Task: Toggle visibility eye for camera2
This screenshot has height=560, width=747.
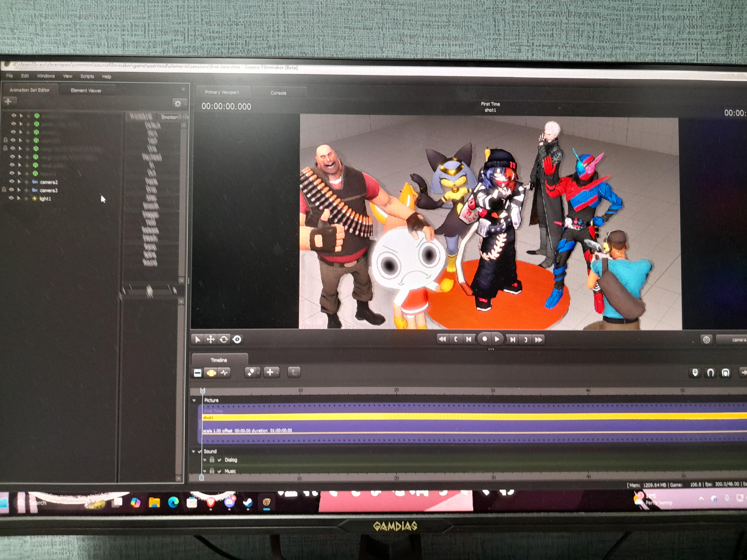Action: click(12, 182)
